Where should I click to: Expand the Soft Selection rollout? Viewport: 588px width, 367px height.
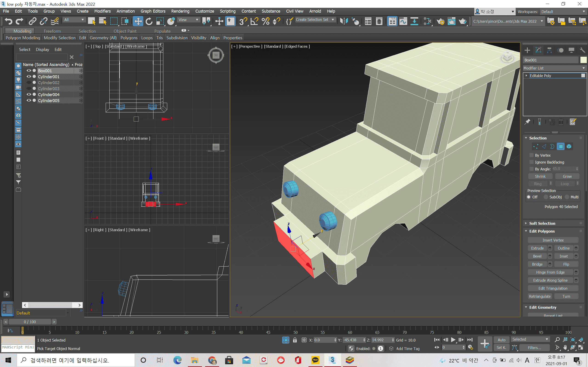point(542,223)
